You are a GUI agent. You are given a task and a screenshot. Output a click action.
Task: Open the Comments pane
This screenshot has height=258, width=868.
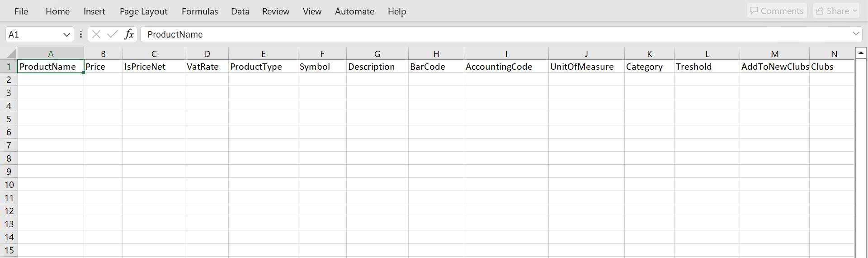tap(777, 11)
